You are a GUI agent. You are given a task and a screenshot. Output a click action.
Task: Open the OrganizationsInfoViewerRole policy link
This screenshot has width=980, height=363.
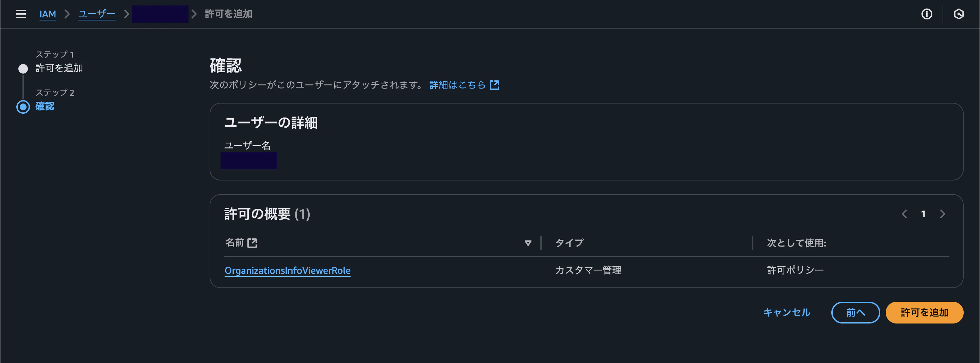[x=288, y=270]
